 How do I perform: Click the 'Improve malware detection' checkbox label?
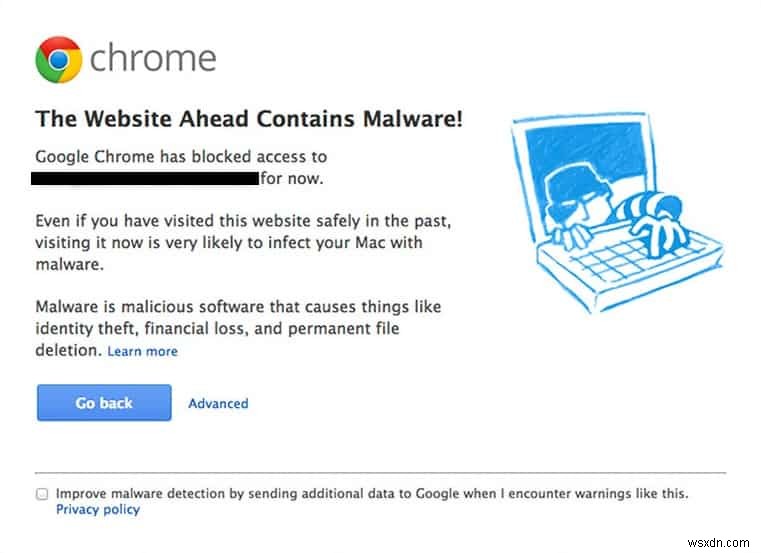pyautogui.click(x=372, y=494)
